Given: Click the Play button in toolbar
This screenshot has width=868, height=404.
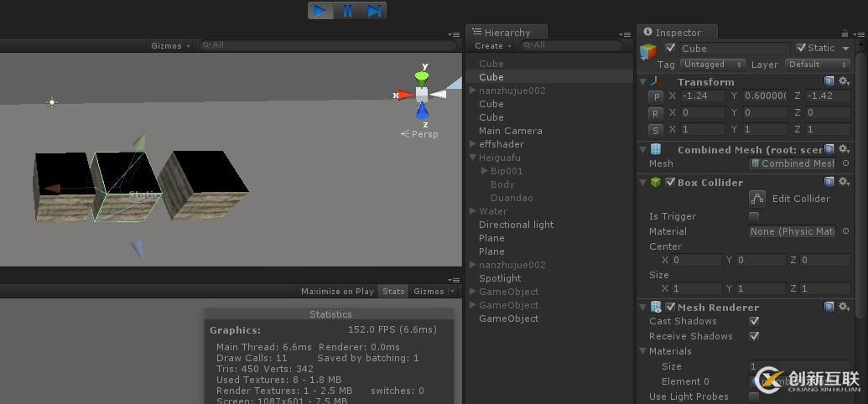Looking at the screenshot, I should [x=320, y=11].
